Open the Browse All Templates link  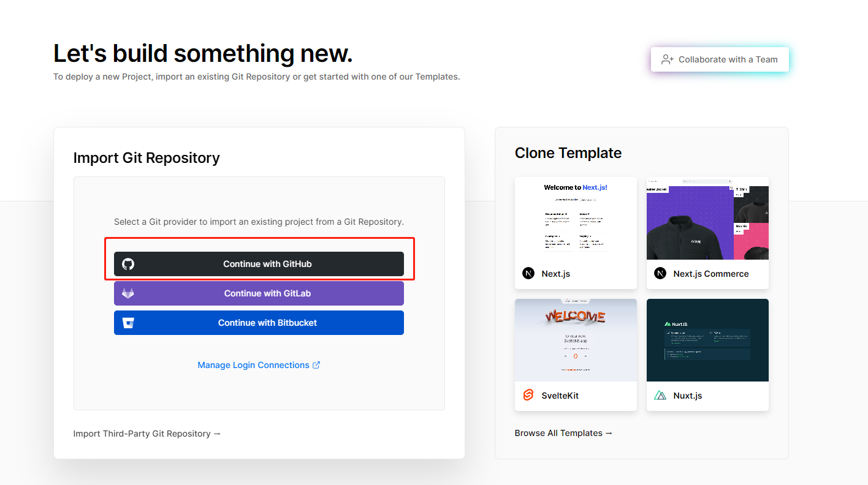(563, 433)
